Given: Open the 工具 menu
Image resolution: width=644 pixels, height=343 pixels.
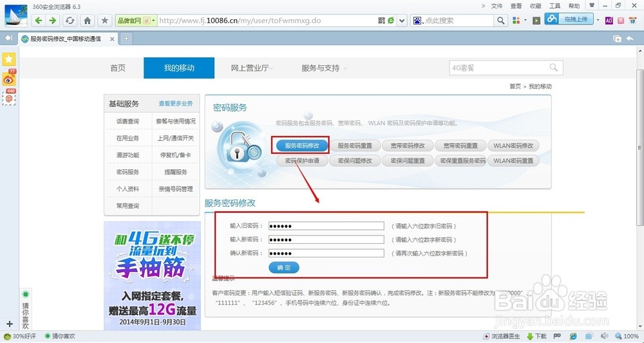Looking at the screenshot, I should coord(555,6).
